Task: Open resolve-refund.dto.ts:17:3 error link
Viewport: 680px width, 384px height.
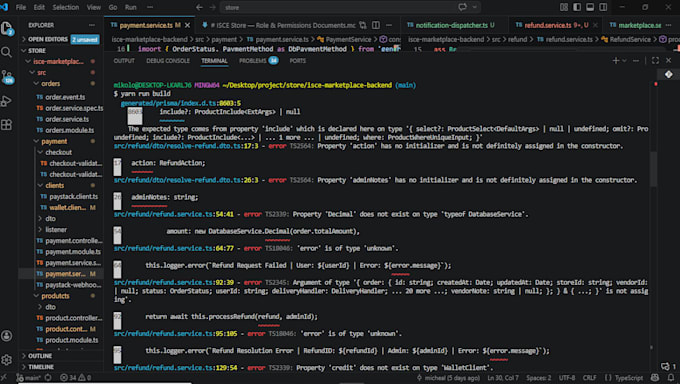Action: (186, 146)
